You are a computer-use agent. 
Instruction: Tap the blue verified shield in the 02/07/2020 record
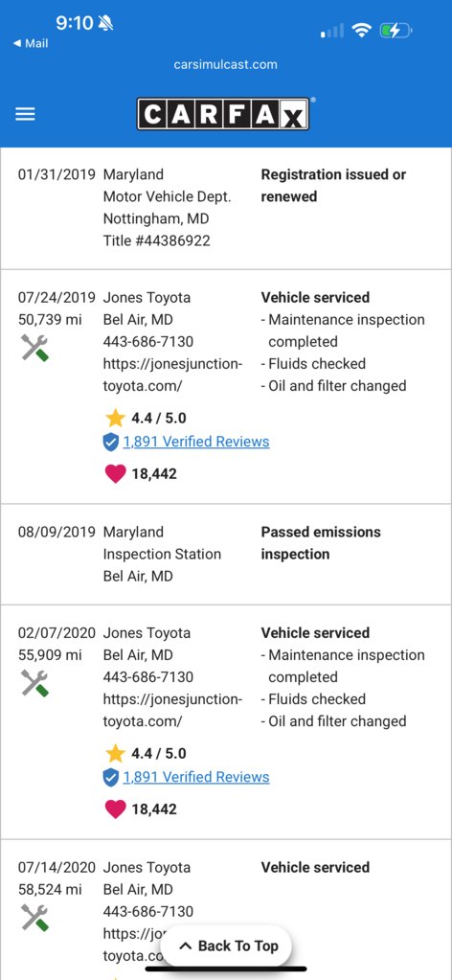(x=111, y=778)
